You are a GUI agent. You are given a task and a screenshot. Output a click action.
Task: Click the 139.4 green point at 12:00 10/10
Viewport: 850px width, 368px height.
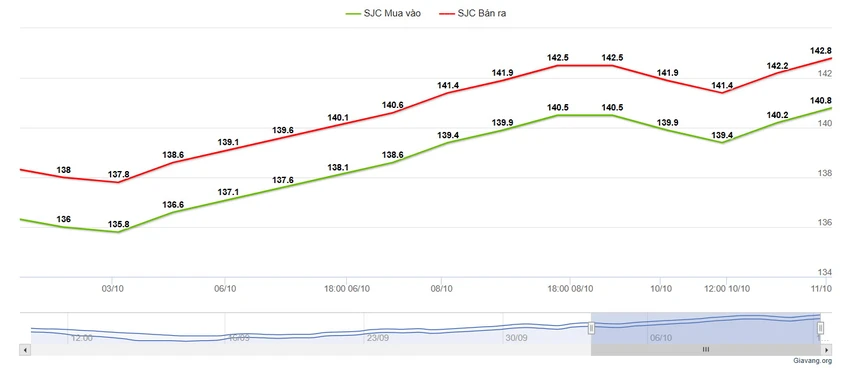tap(722, 143)
